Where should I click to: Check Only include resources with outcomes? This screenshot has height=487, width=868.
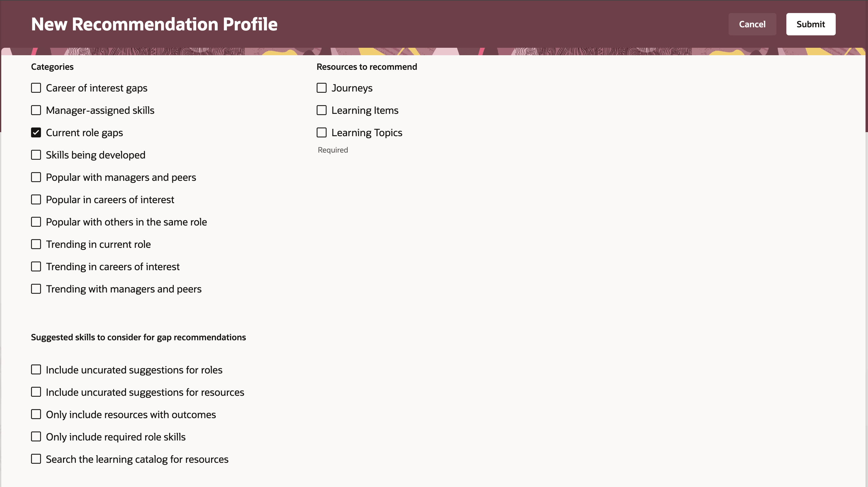tap(36, 414)
